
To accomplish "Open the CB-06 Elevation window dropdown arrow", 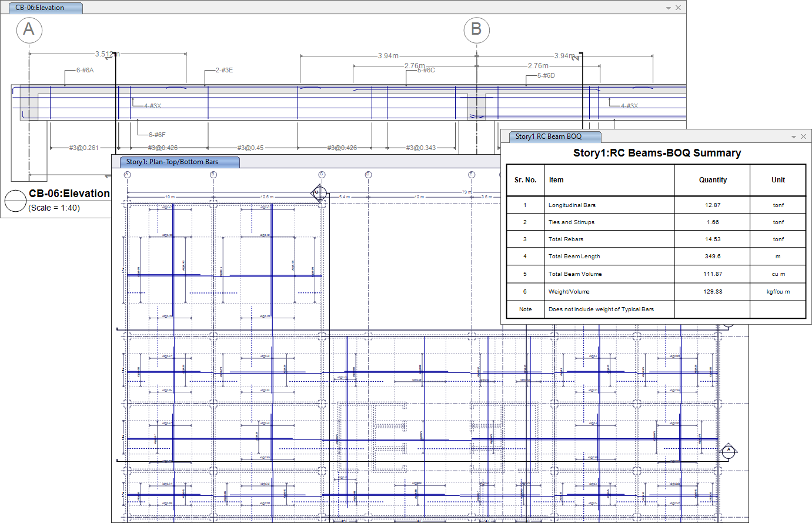I will 669,8.
